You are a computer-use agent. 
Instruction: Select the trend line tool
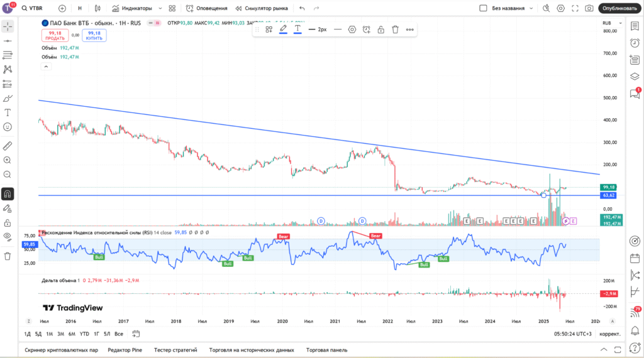click(8, 41)
